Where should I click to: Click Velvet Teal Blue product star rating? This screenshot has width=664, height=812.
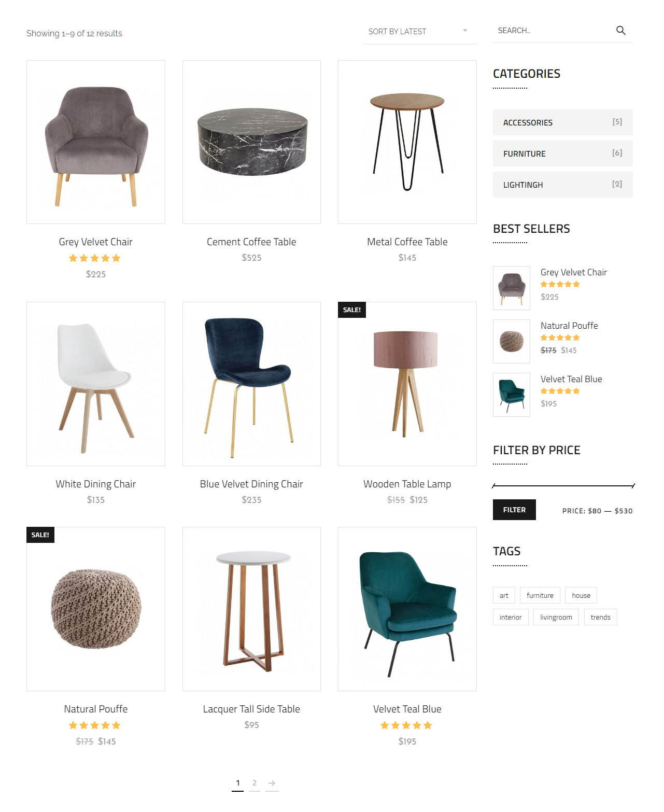pos(407,725)
